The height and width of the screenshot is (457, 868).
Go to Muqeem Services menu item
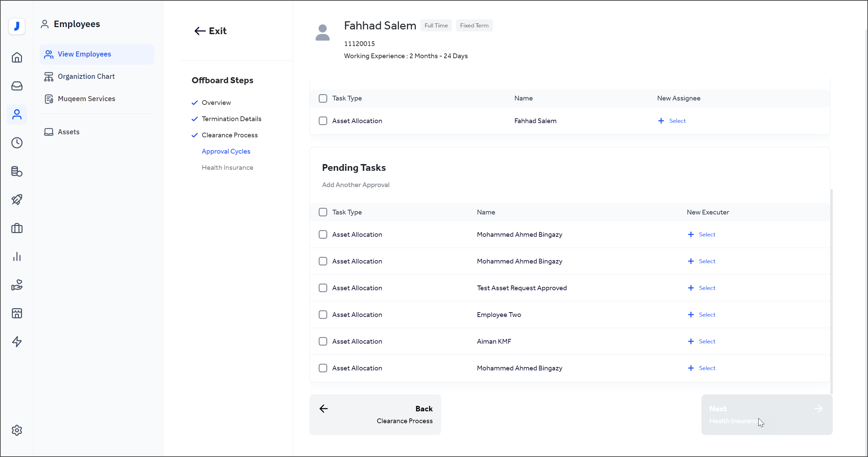click(x=86, y=99)
